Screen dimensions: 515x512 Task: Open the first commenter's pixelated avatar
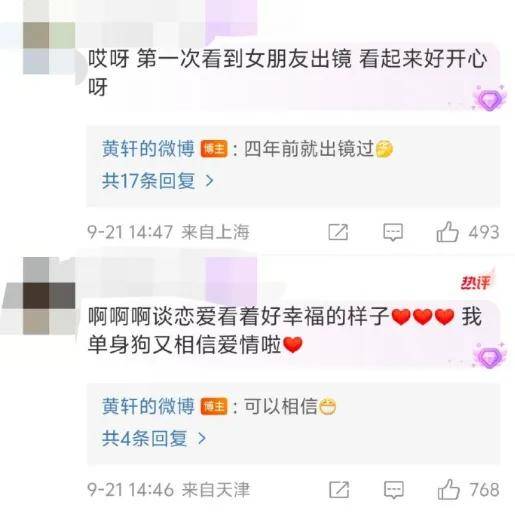tap(49, 48)
